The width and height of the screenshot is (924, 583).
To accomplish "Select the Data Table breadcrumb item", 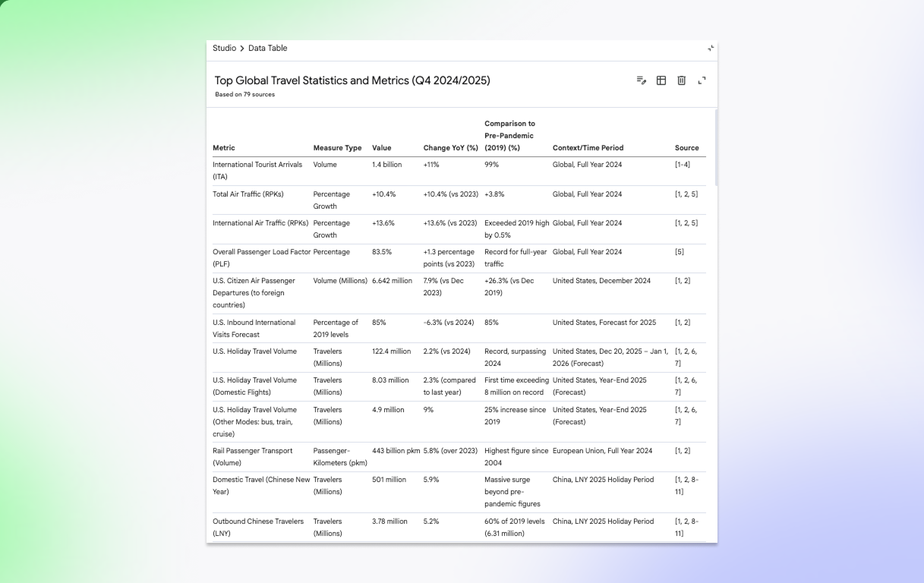I will [x=267, y=49].
